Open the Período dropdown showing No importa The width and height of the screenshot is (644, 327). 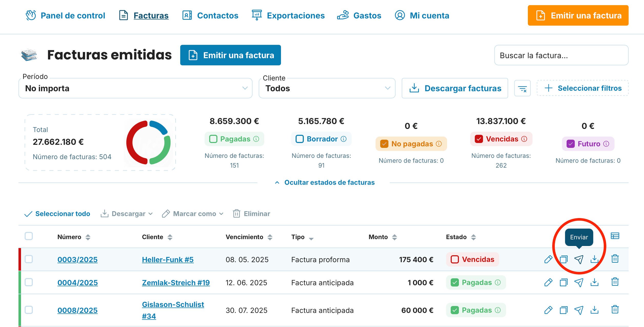pos(135,88)
